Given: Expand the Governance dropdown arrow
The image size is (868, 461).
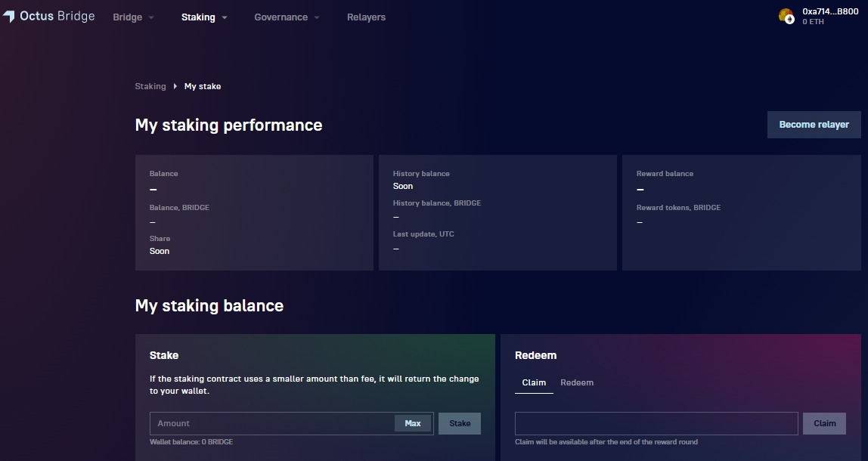Looking at the screenshot, I should pos(317,17).
